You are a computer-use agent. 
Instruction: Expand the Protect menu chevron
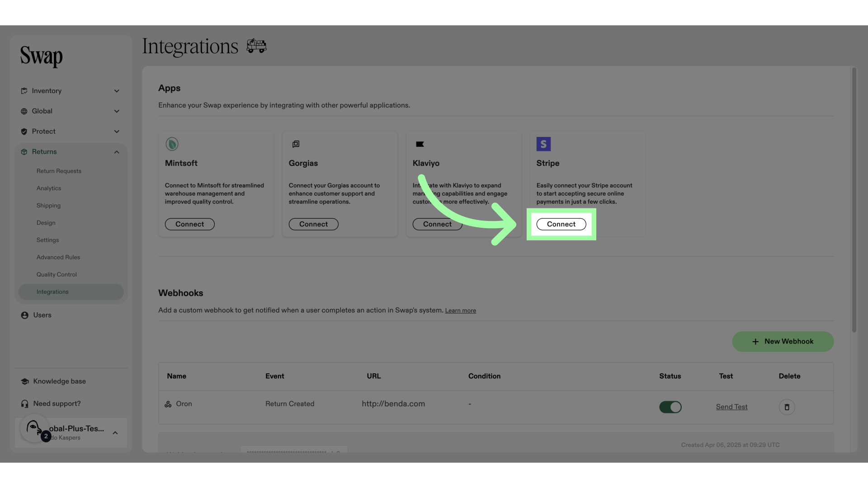[117, 131]
